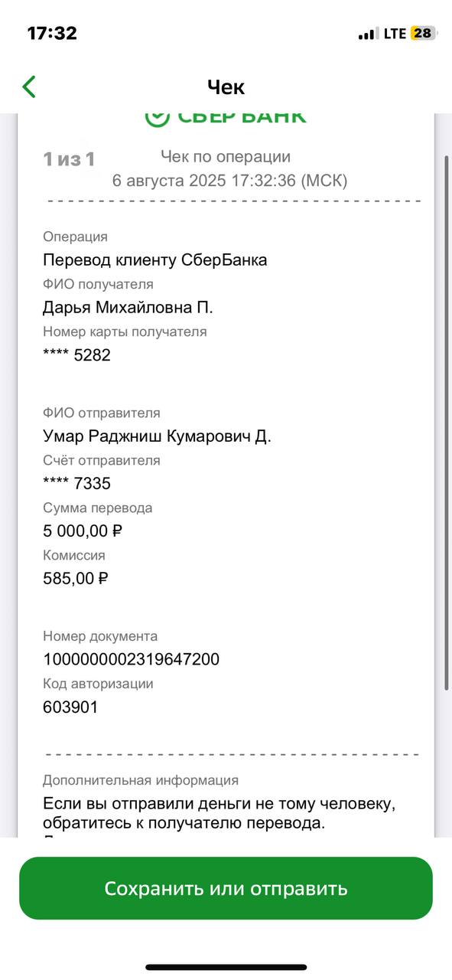Tap the commission value 585,00 ₽
Viewport: 452px width, 980px height.
(x=75, y=578)
